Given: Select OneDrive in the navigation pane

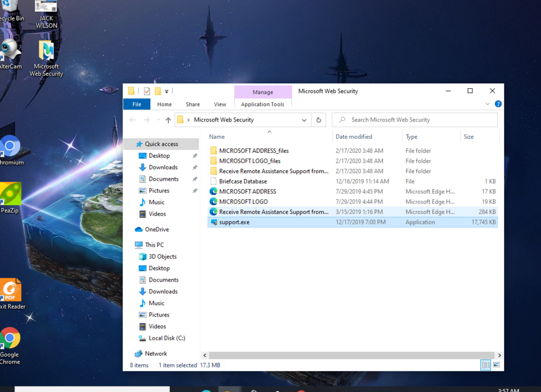Looking at the screenshot, I should [x=157, y=230].
